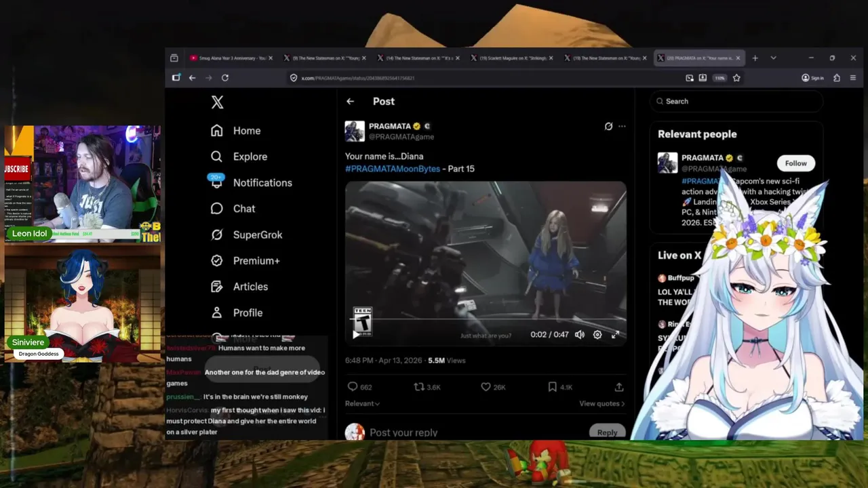Open PRAGMATA name in Relevant people
This screenshot has height=488, width=868.
(x=702, y=158)
